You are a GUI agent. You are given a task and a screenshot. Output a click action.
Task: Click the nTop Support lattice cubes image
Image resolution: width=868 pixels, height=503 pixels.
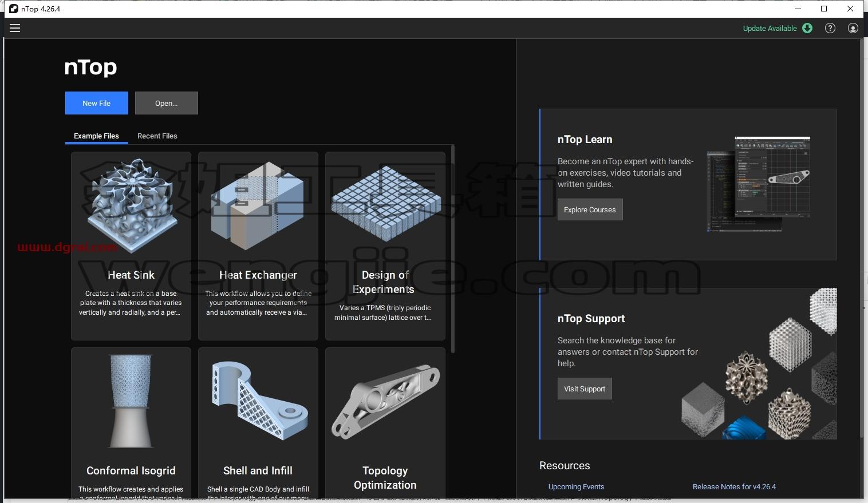[x=759, y=364]
